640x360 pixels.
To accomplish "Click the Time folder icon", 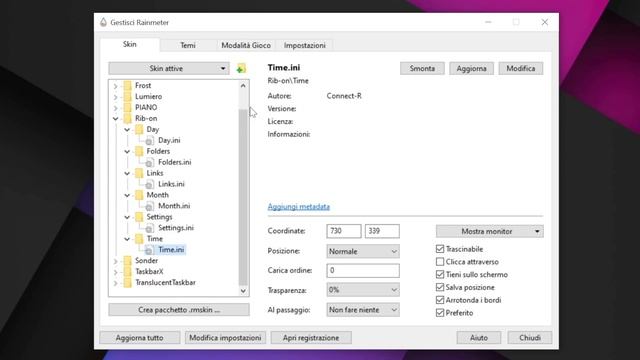I will [x=139, y=238].
